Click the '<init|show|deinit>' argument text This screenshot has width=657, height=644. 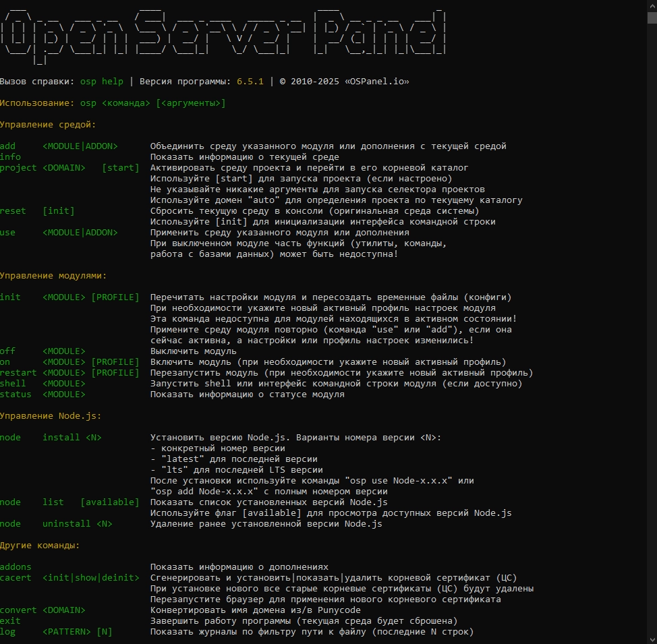pyautogui.click(x=91, y=578)
